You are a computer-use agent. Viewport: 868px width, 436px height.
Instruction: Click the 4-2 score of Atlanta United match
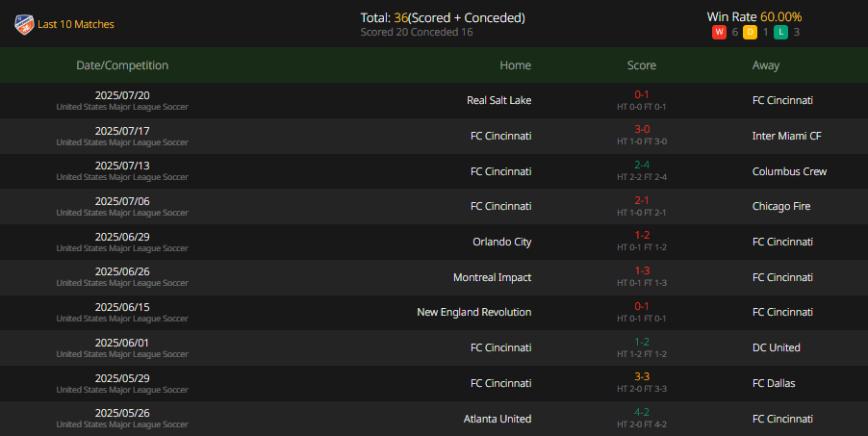642,412
